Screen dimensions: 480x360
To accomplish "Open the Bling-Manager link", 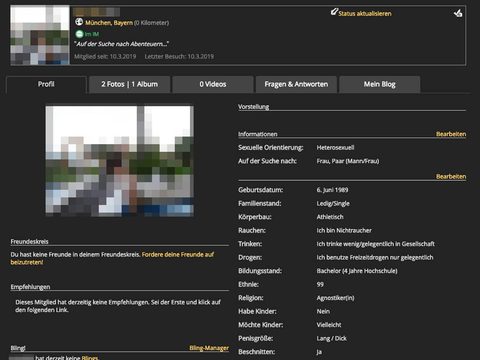I will click(x=209, y=348).
